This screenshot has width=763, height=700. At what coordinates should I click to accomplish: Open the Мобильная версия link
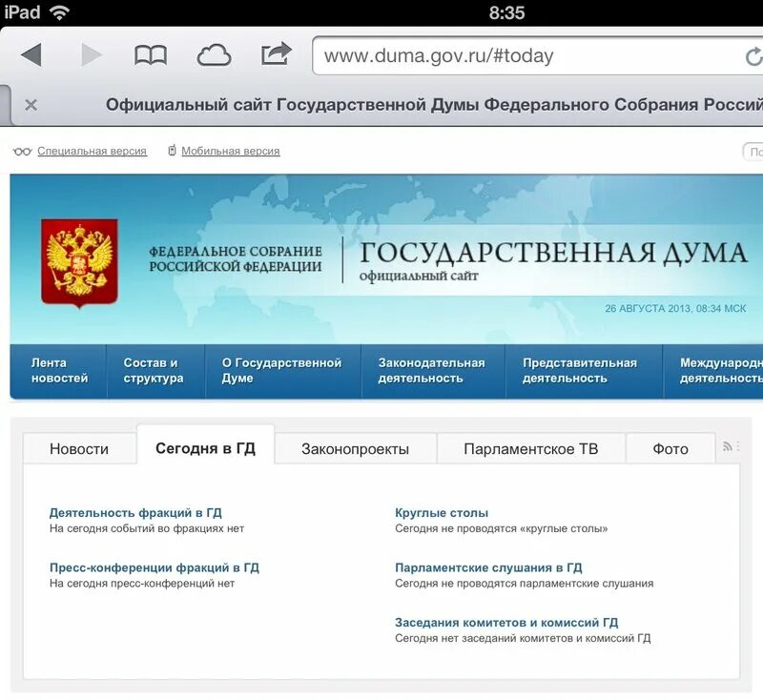coord(231,152)
